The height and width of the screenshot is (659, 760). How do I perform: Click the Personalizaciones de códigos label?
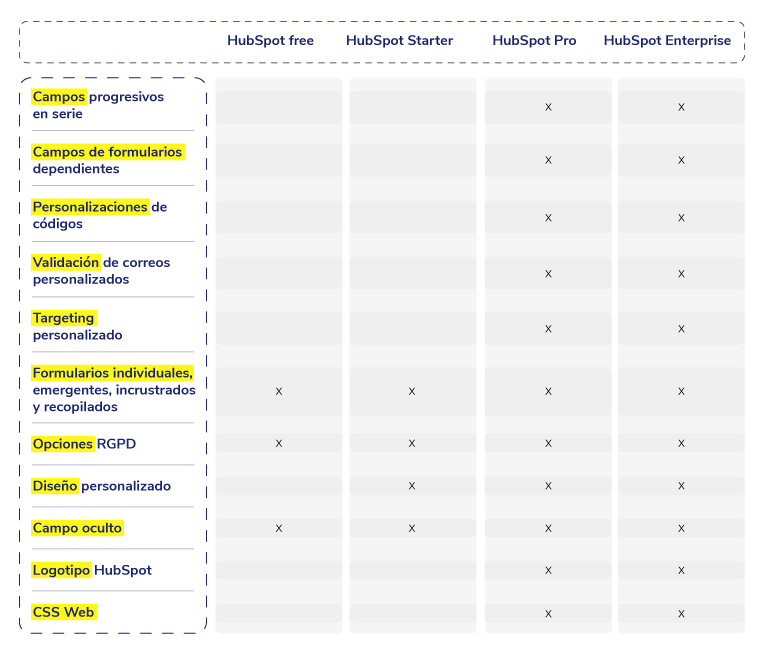click(x=99, y=216)
